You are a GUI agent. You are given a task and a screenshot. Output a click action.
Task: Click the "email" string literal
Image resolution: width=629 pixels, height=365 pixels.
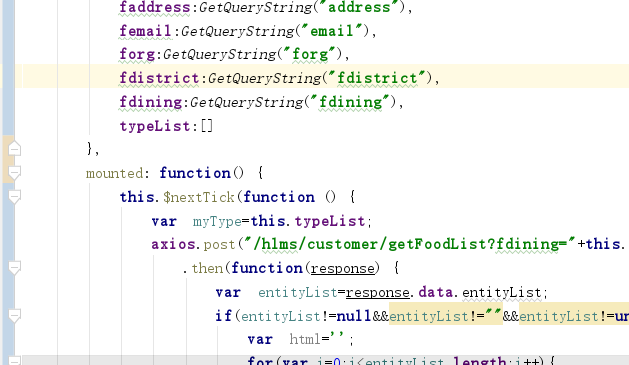pyautogui.click(x=332, y=31)
